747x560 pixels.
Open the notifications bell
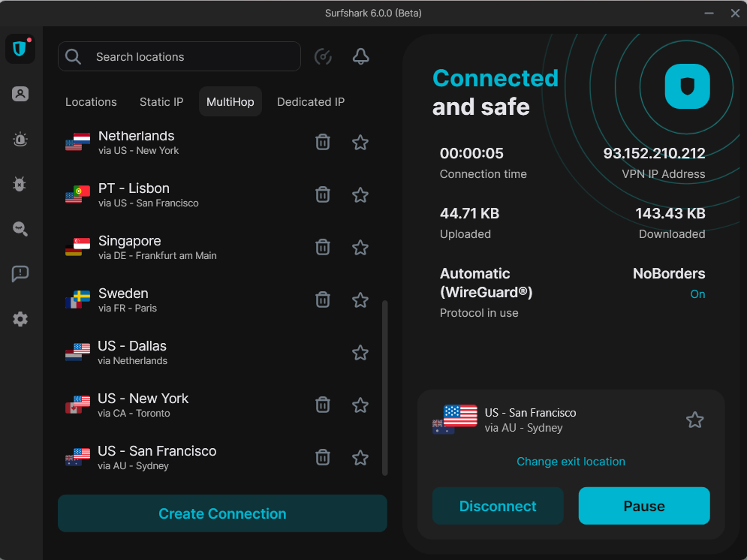point(360,56)
